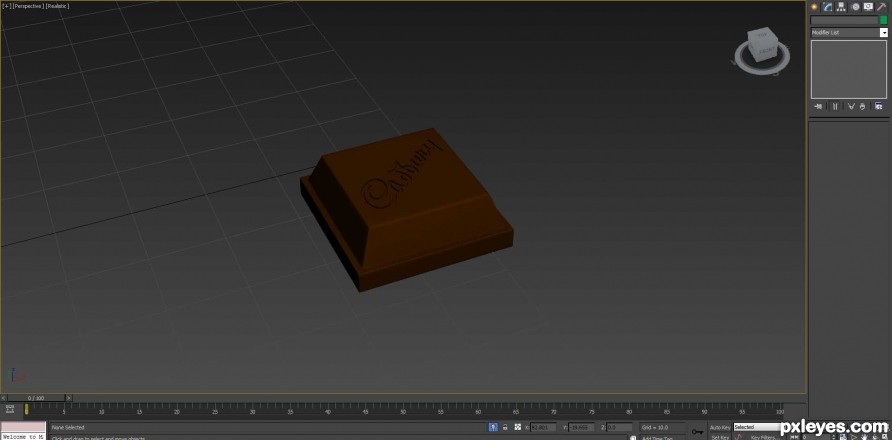Open the viewport [+] menu
The width and height of the screenshot is (892, 440).
(x=7, y=6)
